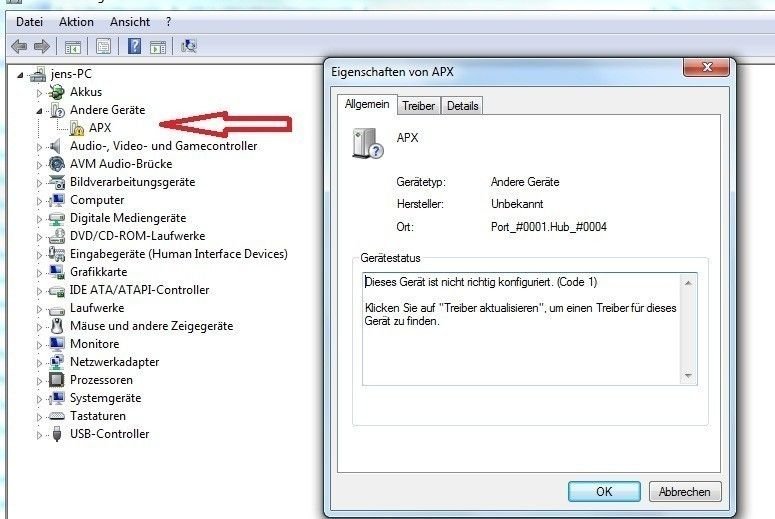Scan for hardware changes icon
The image size is (775, 519).
188,46
